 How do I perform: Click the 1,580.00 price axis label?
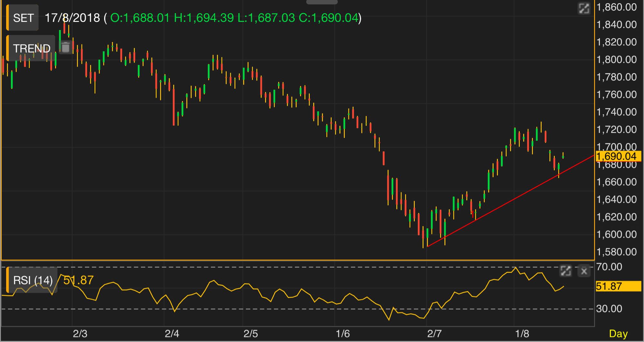[x=617, y=252]
